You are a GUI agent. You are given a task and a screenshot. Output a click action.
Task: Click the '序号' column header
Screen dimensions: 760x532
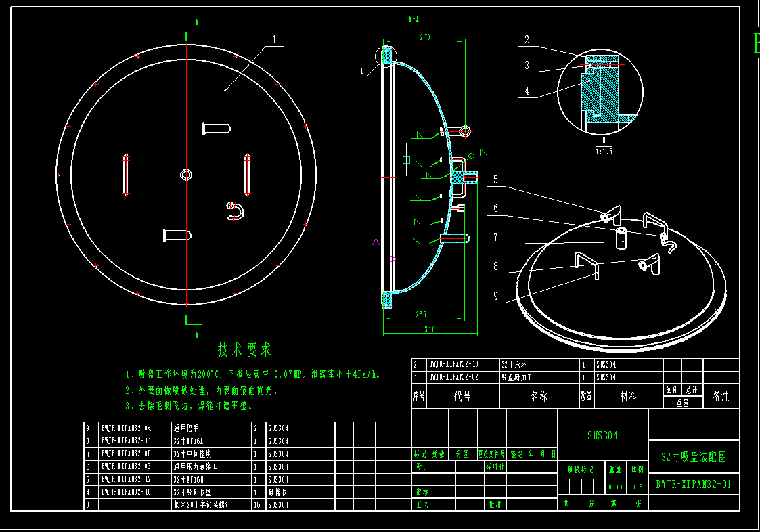[420, 397]
